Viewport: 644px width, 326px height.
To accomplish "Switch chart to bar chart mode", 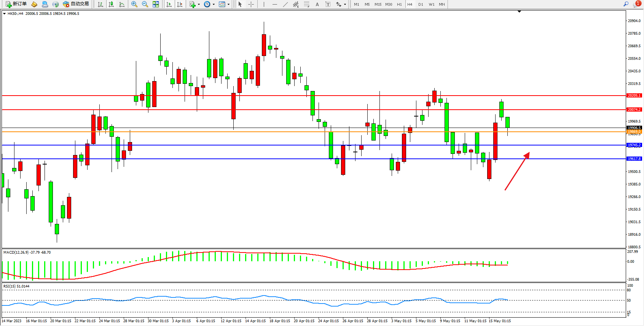I will pyautogui.click(x=100, y=4).
